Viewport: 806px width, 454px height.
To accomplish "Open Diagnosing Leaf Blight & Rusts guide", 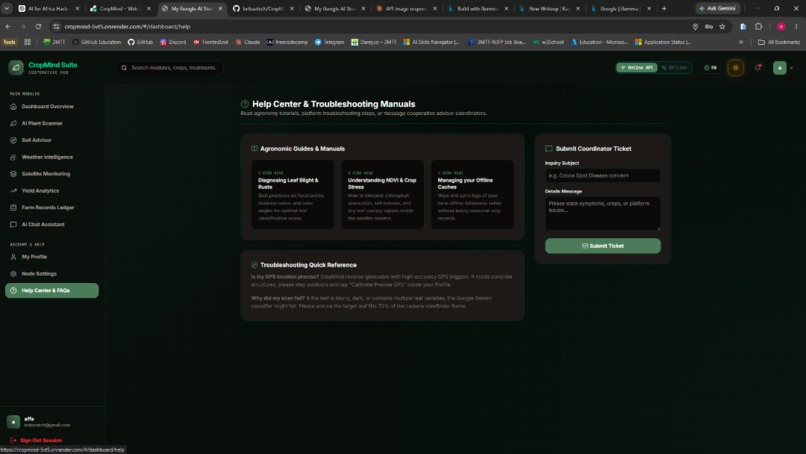I will pos(292,194).
